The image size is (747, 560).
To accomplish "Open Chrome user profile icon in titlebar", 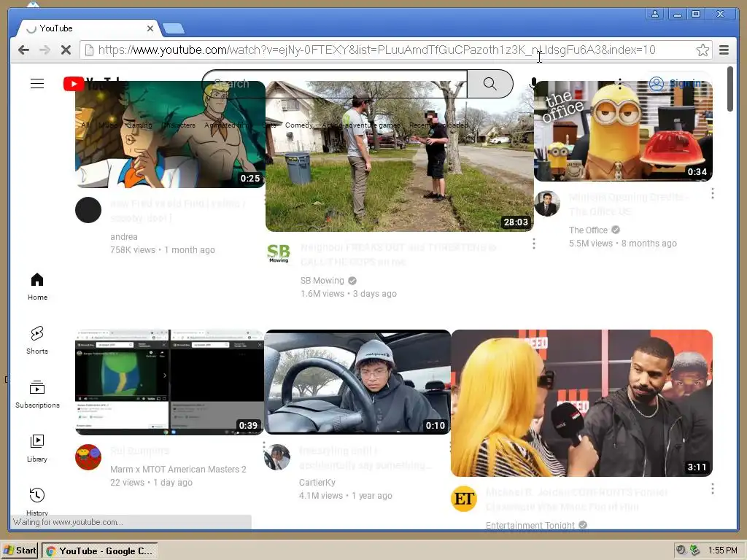I will pos(655,14).
